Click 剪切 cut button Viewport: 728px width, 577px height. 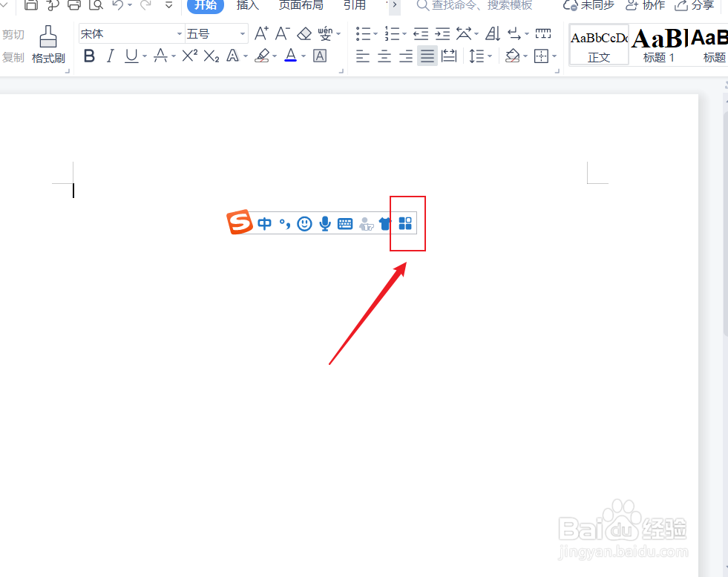point(13,35)
